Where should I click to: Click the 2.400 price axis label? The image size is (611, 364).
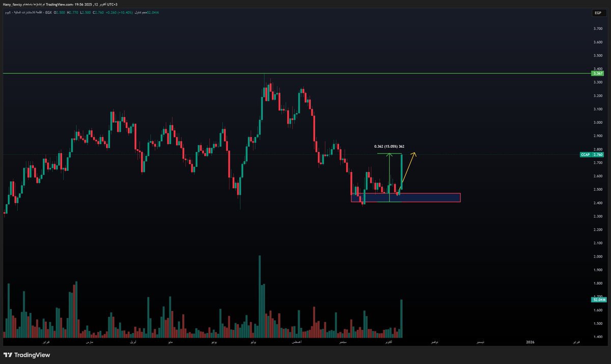598,203
